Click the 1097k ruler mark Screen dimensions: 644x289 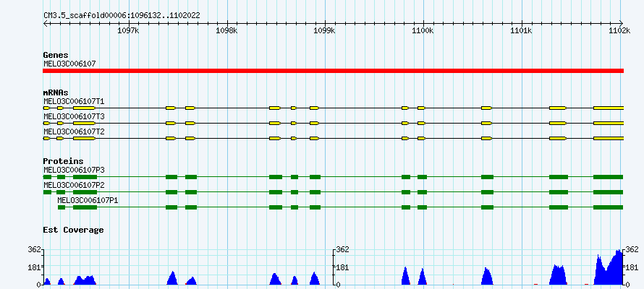click(130, 31)
